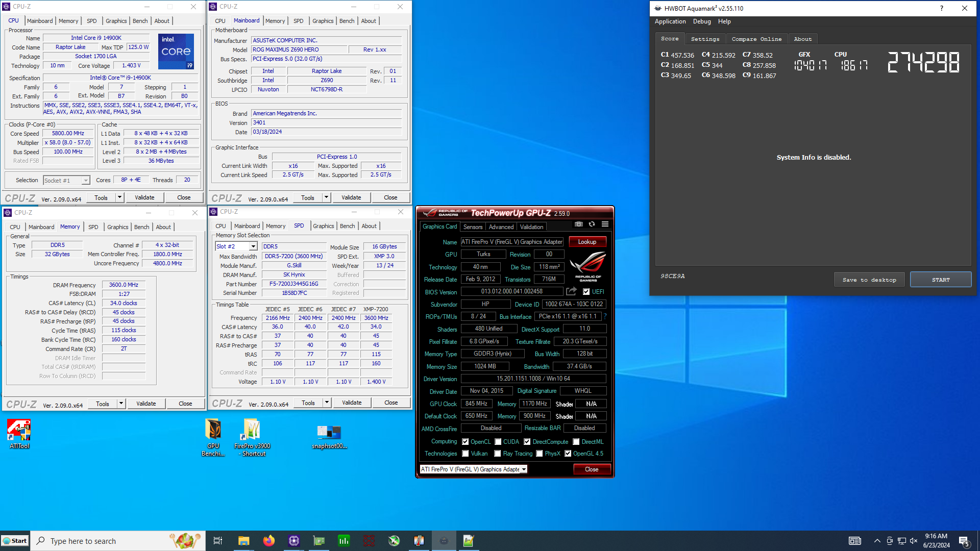The height and width of the screenshot is (551, 980).
Task: Open the GPU Benchmark desktop icon
Action: pyautogui.click(x=213, y=438)
